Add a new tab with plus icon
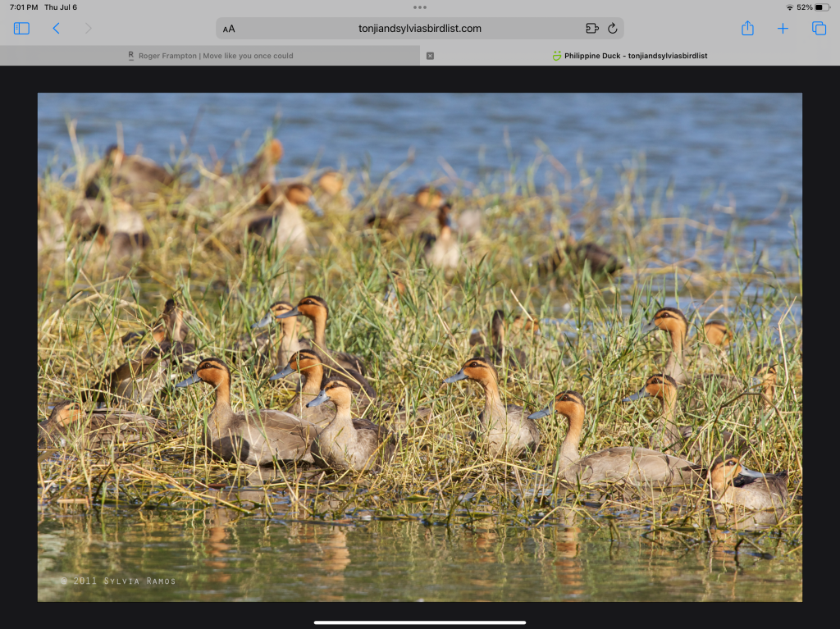Image resolution: width=840 pixels, height=629 pixels. pos(783,29)
